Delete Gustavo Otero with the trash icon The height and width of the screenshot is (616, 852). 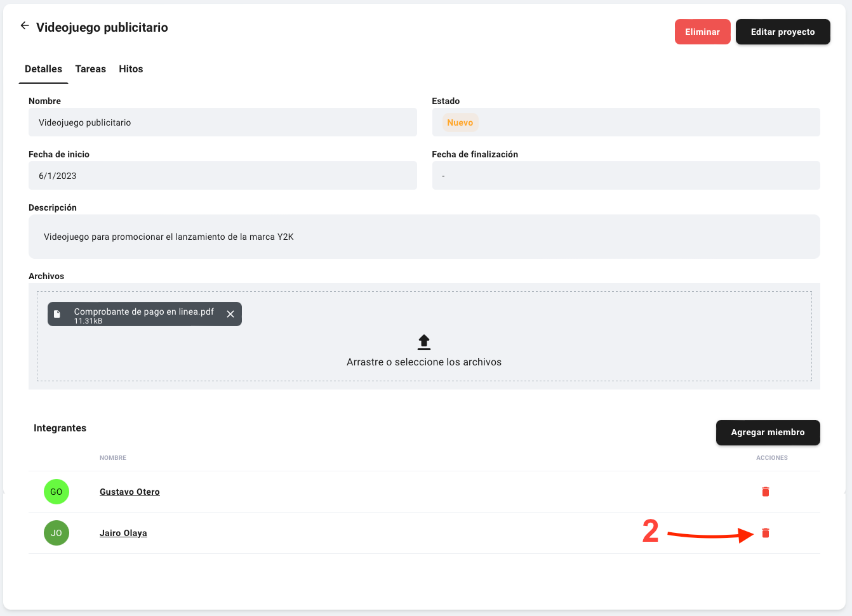tap(765, 492)
